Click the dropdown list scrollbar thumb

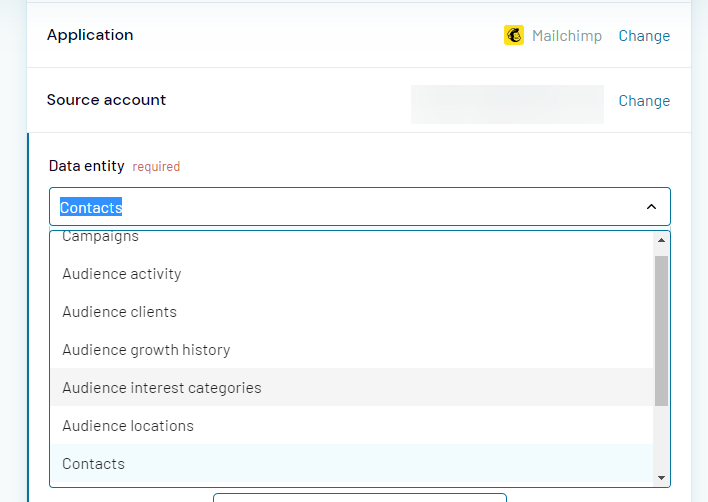[x=661, y=330]
